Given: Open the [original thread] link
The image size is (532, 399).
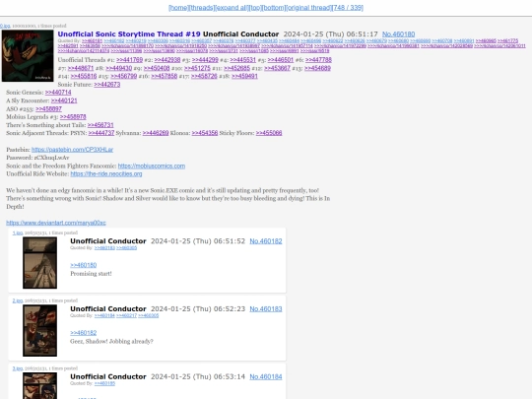Looking at the screenshot, I should tap(308, 8).
